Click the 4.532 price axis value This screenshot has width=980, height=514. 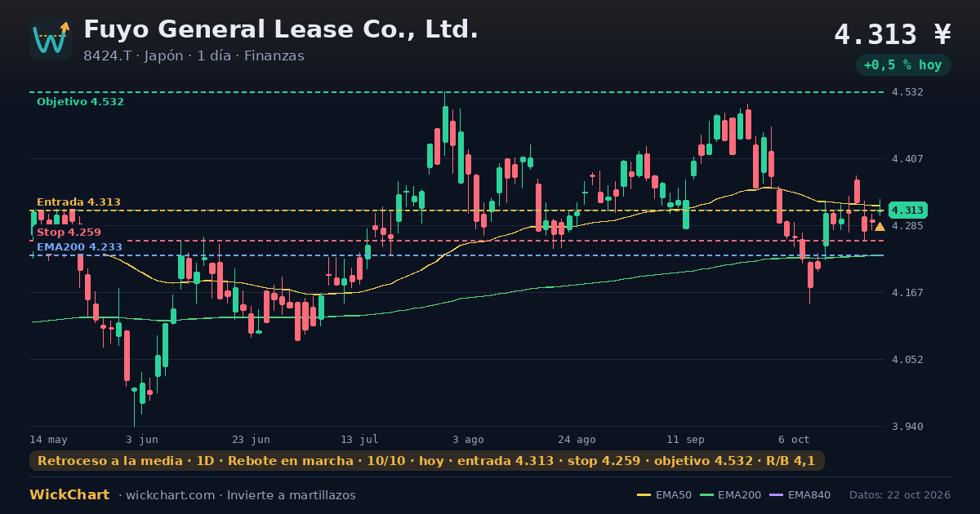tap(908, 92)
